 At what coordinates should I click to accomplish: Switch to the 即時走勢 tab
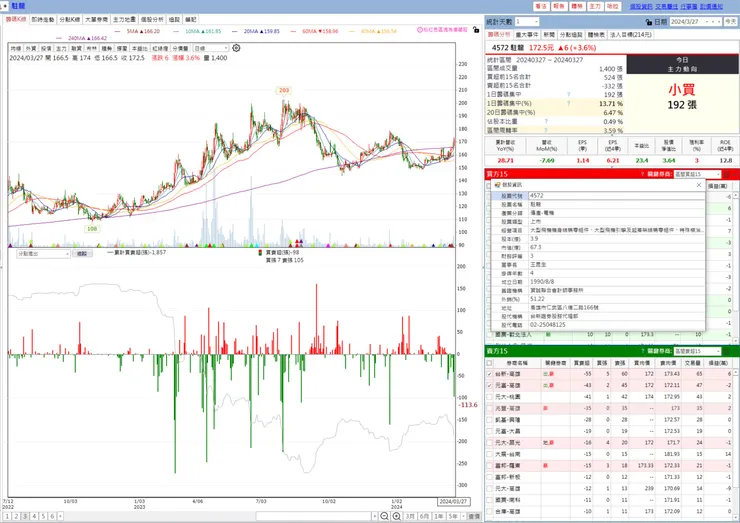click(43, 19)
